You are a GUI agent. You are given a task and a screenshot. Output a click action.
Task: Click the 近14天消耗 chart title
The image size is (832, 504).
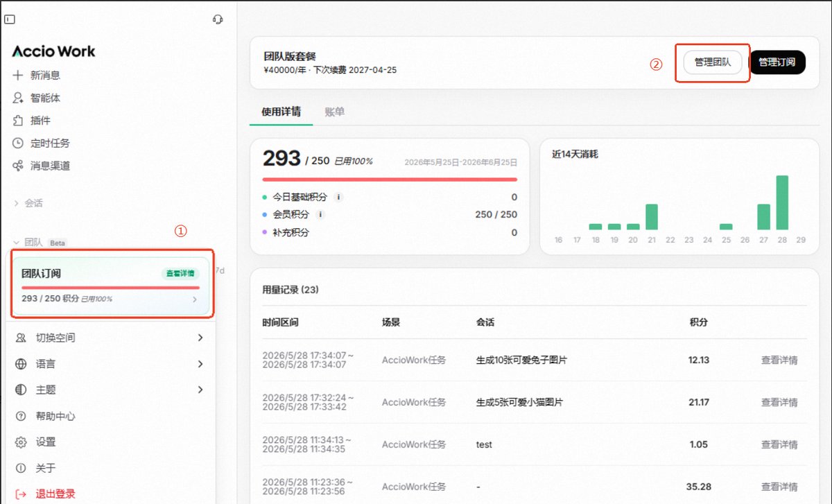pos(575,154)
